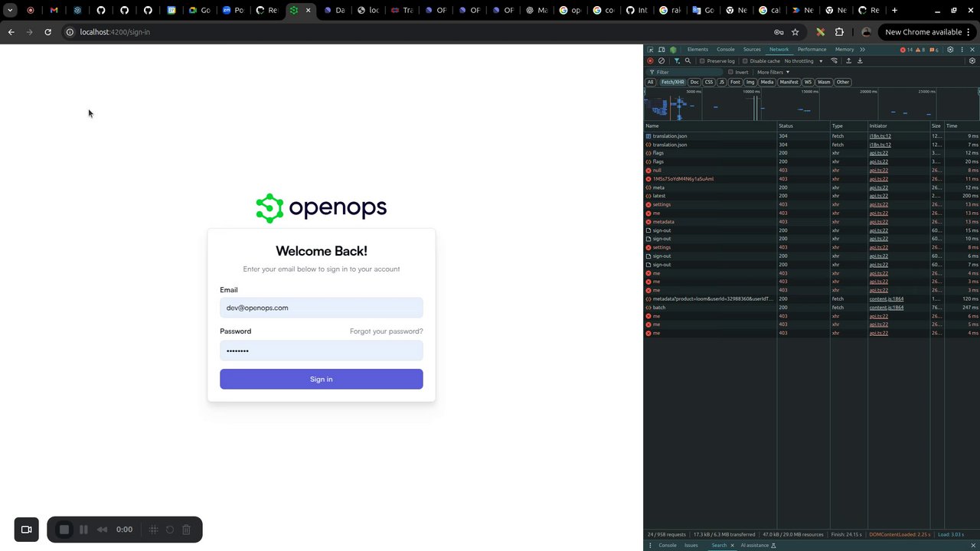
Task: Select the 1MSs7SoYdM4N6y1aSuAml request row
Action: [812, 179]
